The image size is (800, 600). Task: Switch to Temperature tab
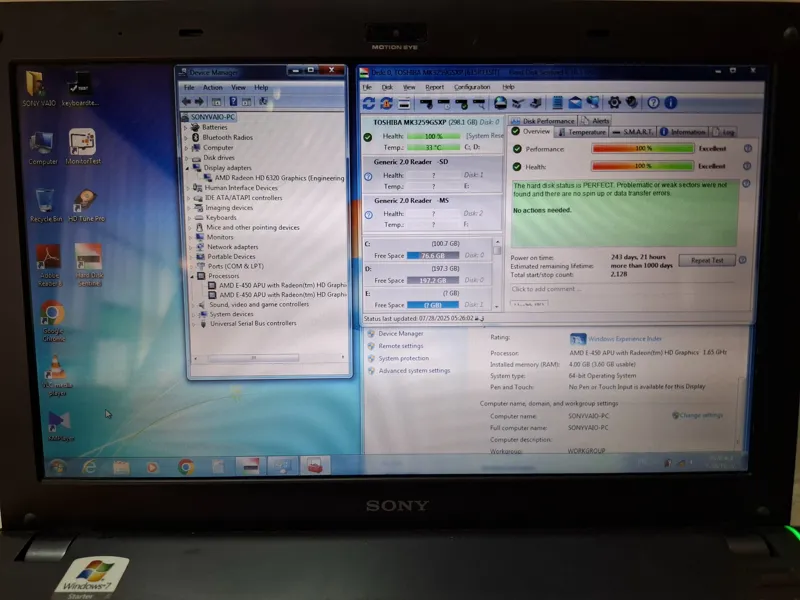pyautogui.click(x=581, y=132)
